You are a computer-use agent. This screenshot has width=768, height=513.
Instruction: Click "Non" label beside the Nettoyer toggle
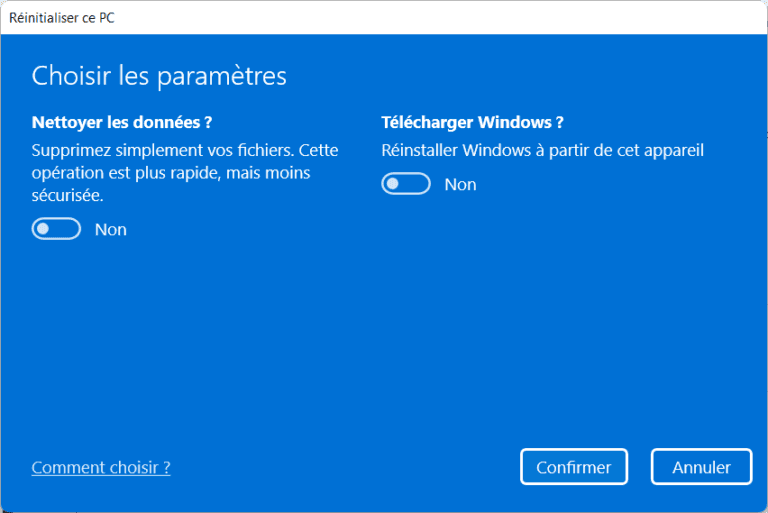coord(111,230)
